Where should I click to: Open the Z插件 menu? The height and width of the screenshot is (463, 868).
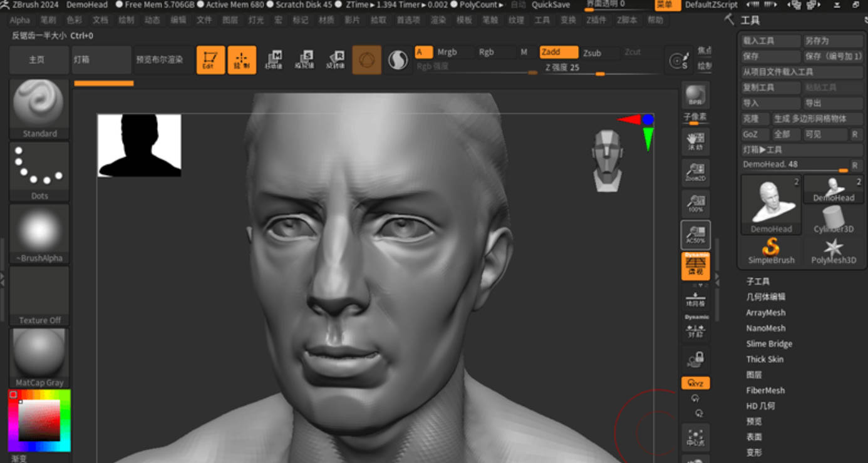[596, 20]
